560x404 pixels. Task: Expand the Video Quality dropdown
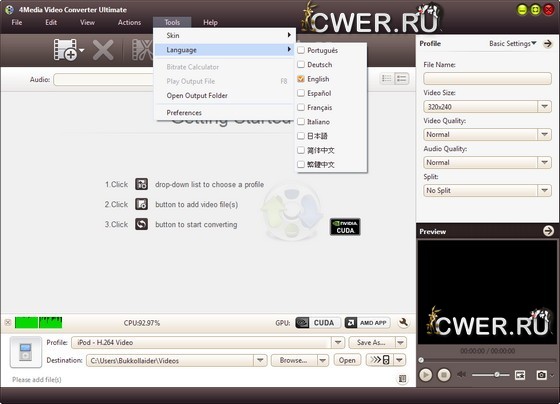click(x=544, y=134)
